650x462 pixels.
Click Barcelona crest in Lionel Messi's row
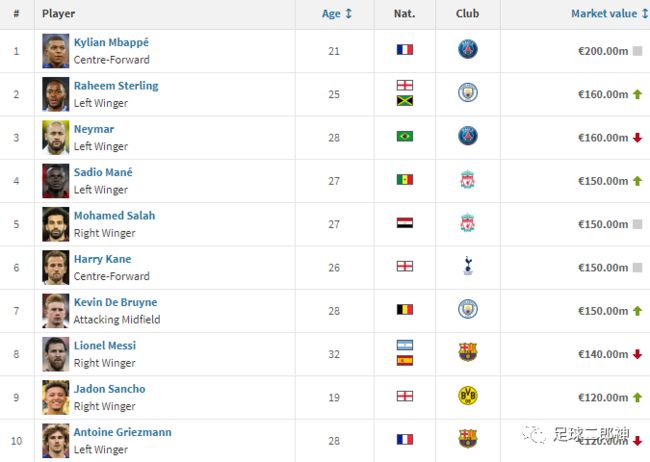point(468,353)
